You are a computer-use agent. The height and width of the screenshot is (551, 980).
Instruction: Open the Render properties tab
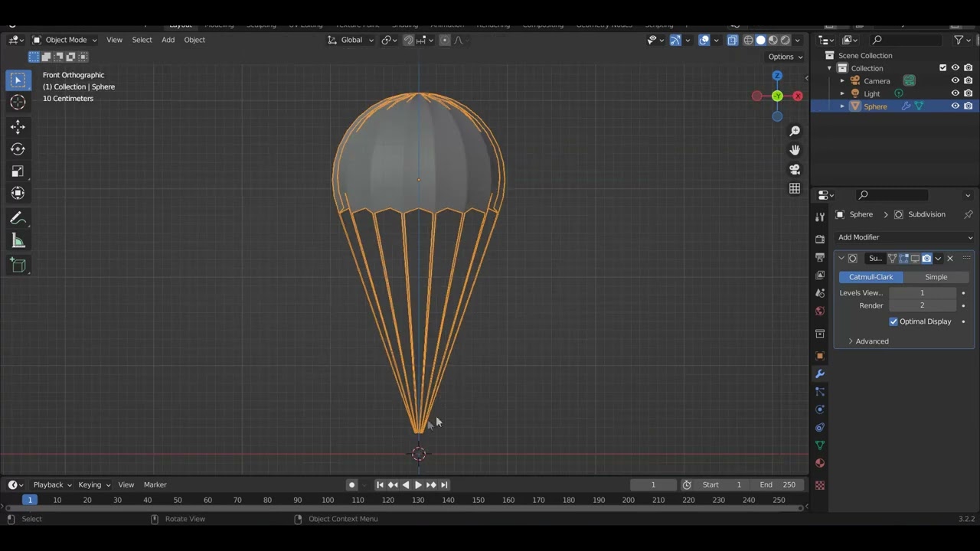820,239
